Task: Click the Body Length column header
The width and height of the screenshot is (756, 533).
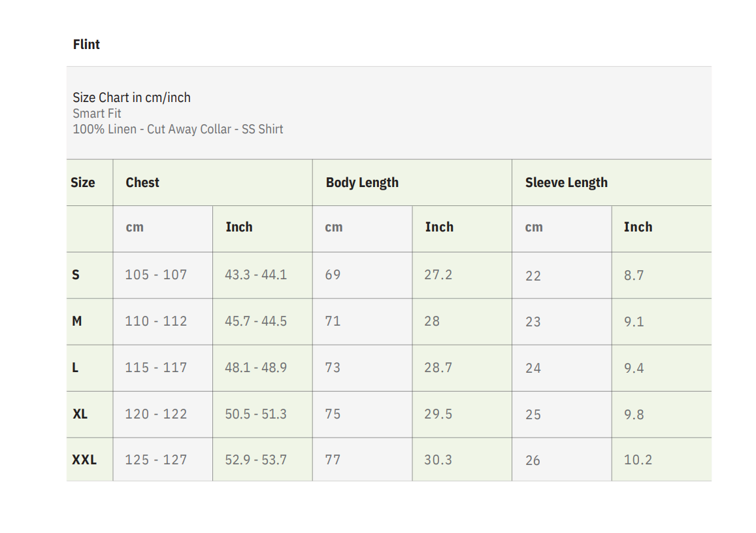Action: [362, 182]
